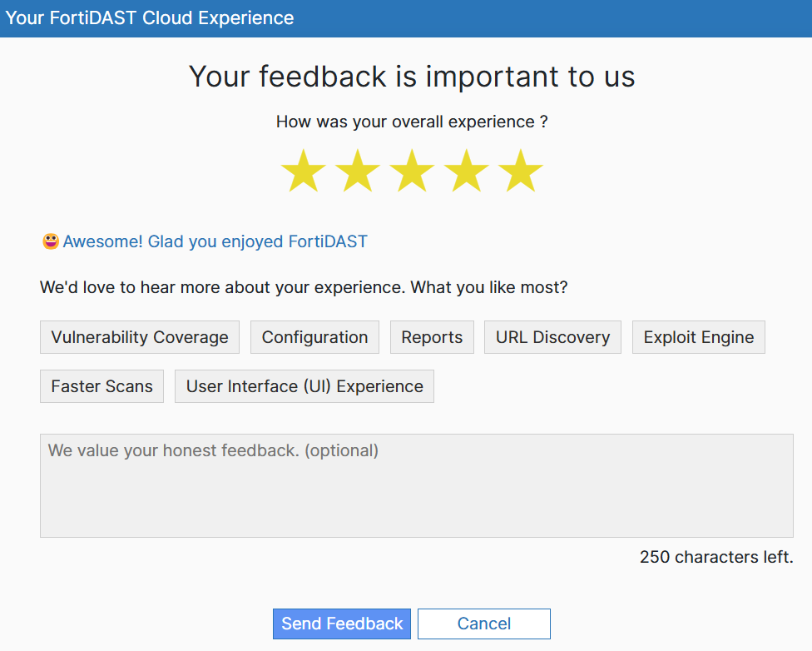Submit with the Send Feedback button
Screen dimensions: 812x651
pyautogui.click(x=342, y=624)
